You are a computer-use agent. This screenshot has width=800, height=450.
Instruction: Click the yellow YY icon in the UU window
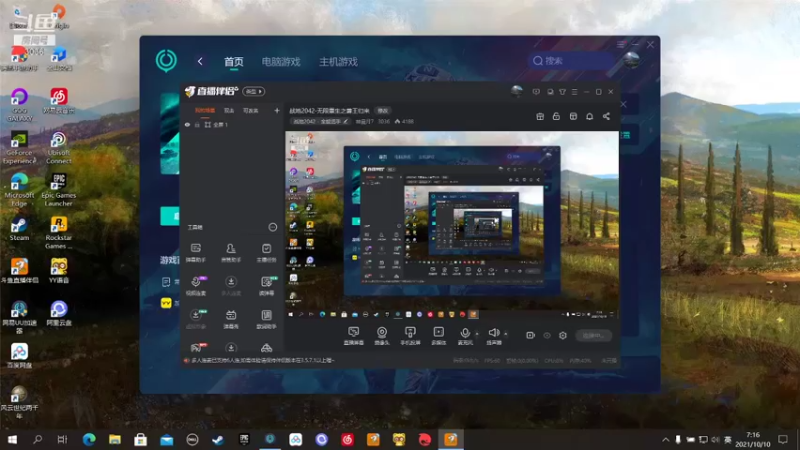pyautogui.click(x=166, y=303)
